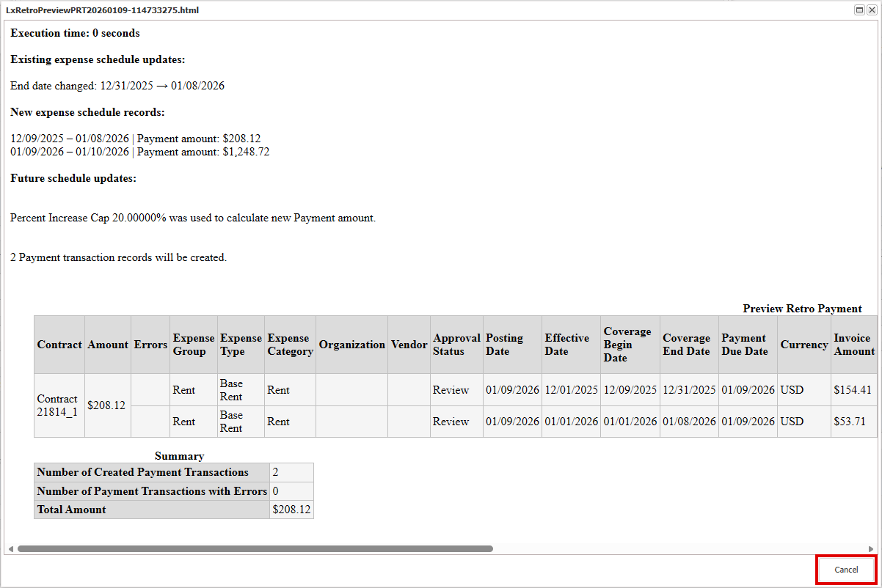Click the horizontal scrollbar thumb

coord(255,548)
